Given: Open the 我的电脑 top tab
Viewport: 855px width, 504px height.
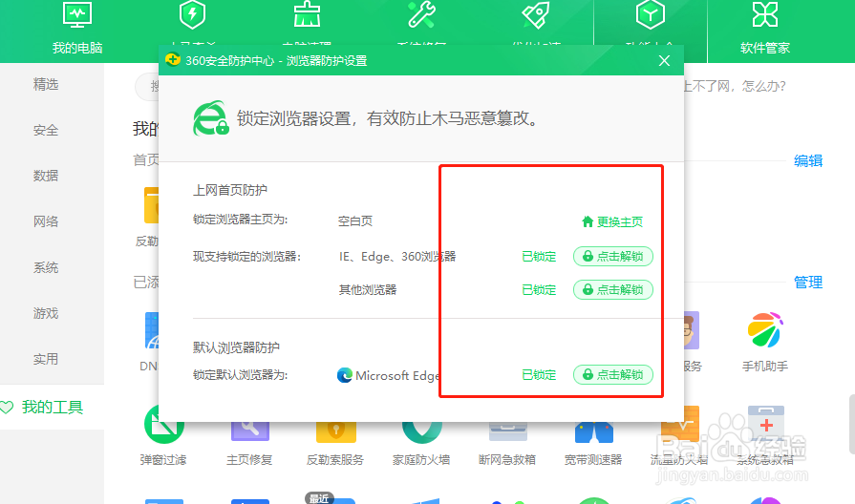Looking at the screenshot, I should pyautogui.click(x=76, y=29).
